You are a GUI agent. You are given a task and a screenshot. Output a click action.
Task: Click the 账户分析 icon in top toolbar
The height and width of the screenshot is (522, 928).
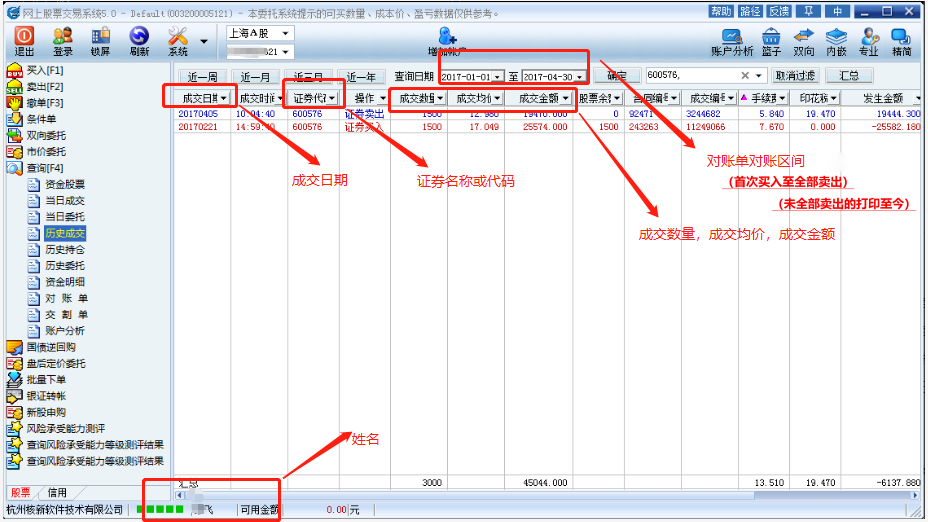(732, 41)
